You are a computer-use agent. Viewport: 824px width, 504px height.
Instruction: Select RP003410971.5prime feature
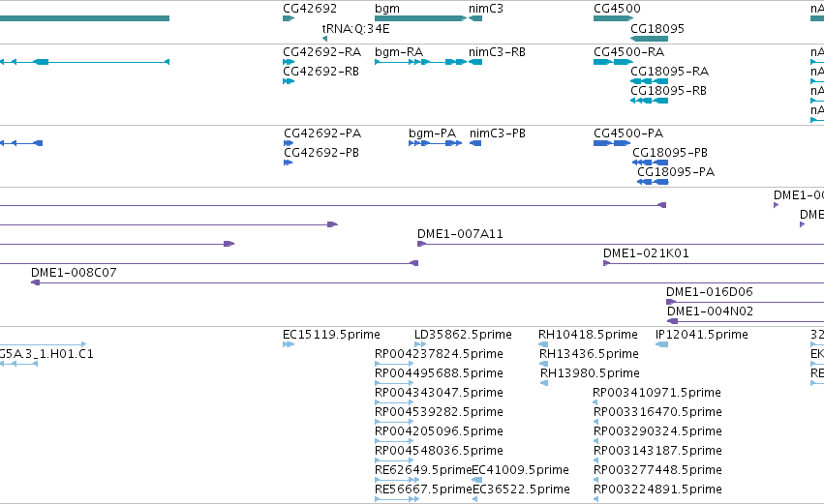coord(595,402)
